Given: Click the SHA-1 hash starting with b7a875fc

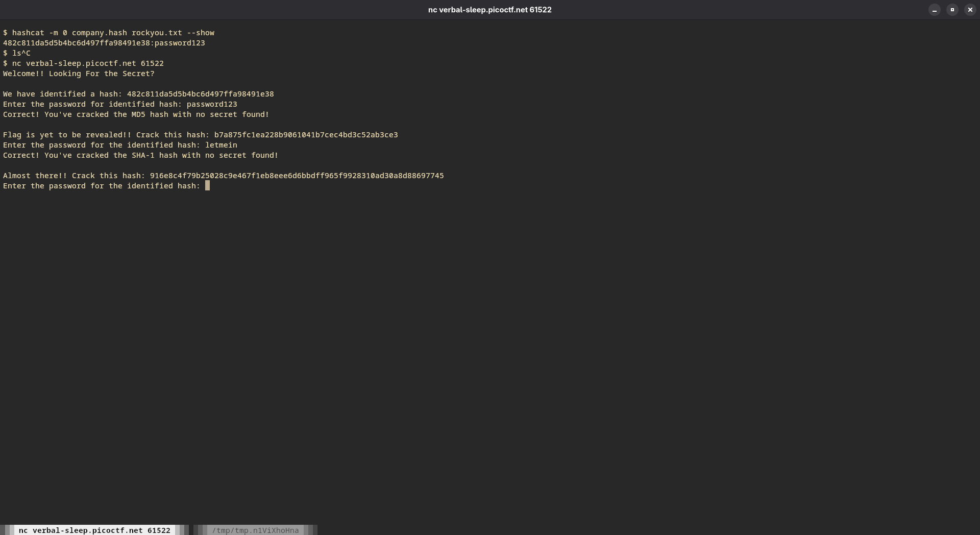Looking at the screenshot, I should coord(306,135).
